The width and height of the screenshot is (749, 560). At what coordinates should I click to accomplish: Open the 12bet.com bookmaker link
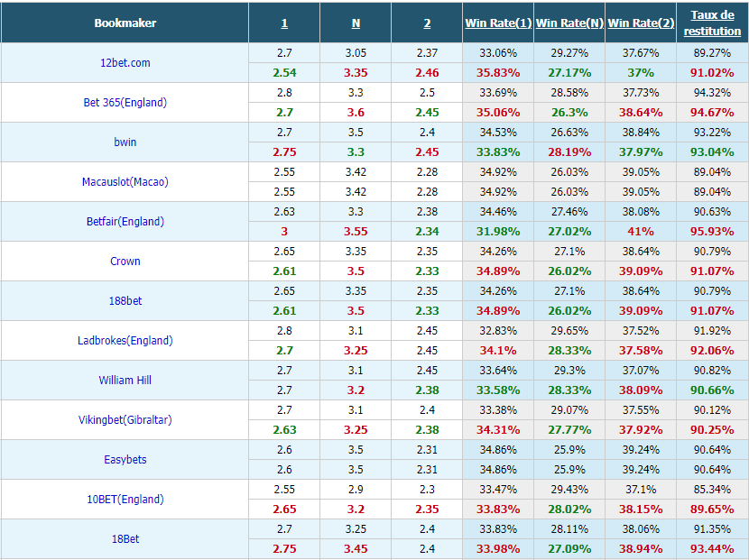point(125,63)
